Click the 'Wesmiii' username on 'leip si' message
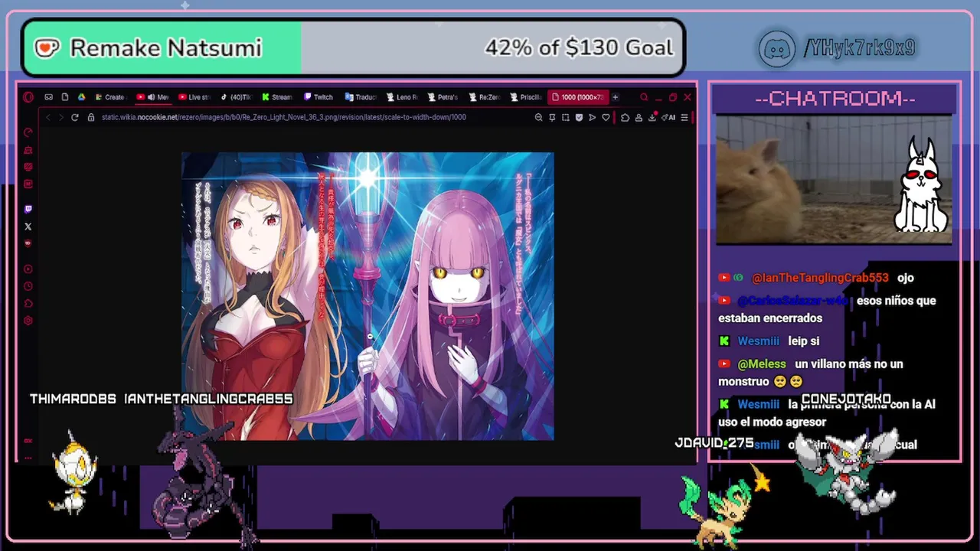The image size is (980, 551). pos(758,341)
